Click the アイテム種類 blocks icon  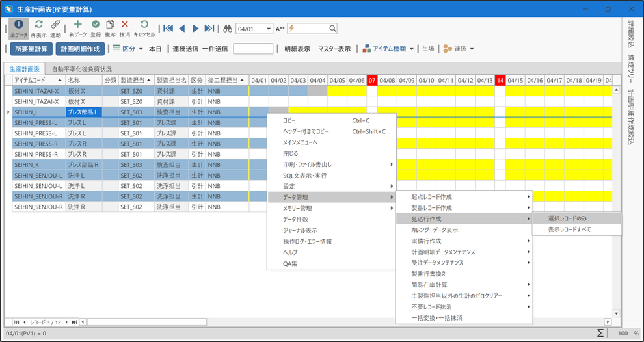click(366, 49)
